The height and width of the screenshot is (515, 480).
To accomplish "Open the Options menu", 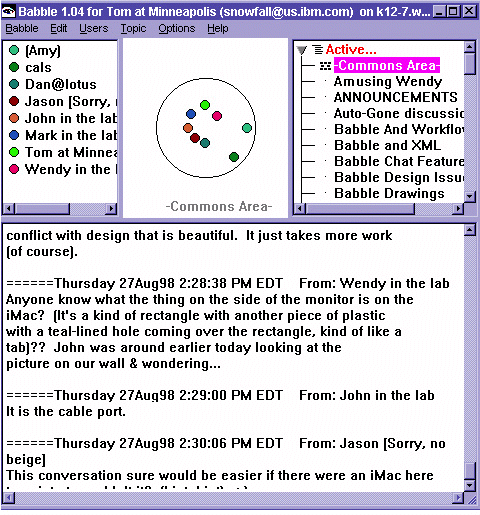I will [177, 29].
